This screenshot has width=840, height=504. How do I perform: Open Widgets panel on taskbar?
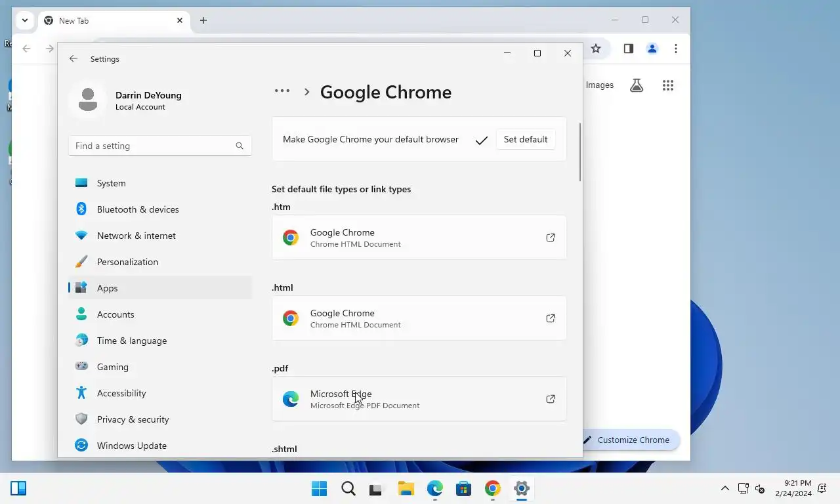(x=18, y=488)
